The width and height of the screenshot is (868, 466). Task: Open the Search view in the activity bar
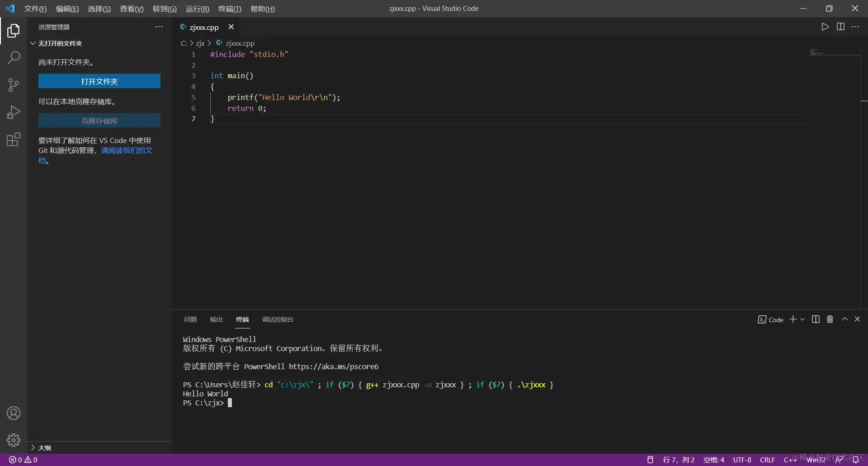click(14, 57)
